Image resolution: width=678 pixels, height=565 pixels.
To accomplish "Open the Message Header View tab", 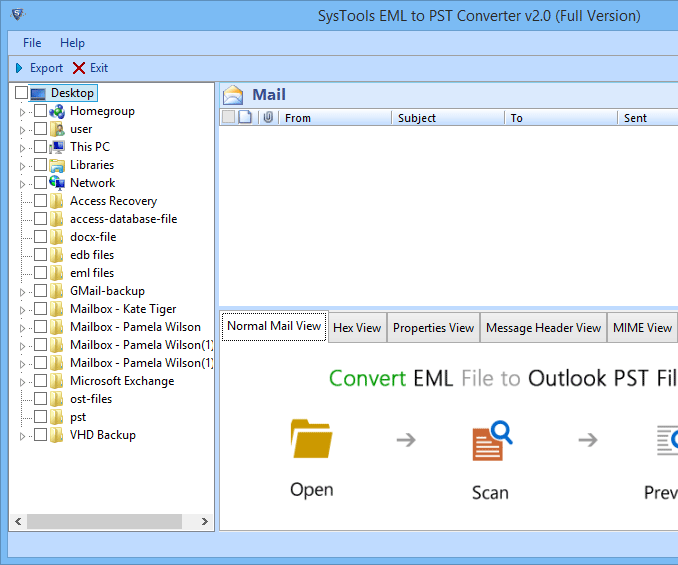I will click(x=543, y=328).
